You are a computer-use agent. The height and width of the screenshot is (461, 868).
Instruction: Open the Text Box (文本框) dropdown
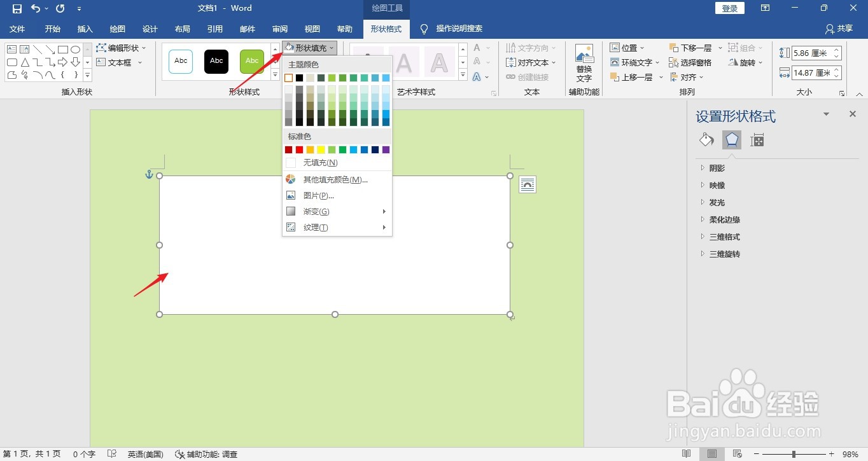tap(120, 62)
